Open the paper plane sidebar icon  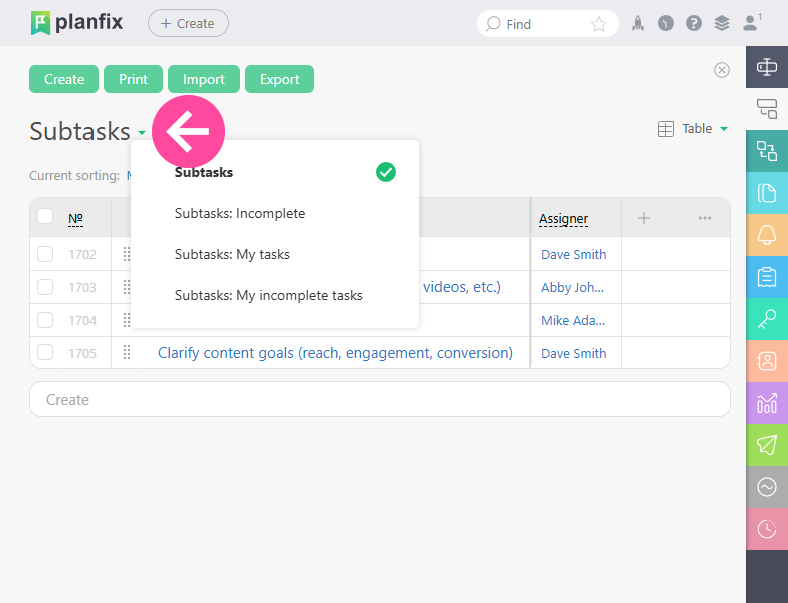point(767,445)
